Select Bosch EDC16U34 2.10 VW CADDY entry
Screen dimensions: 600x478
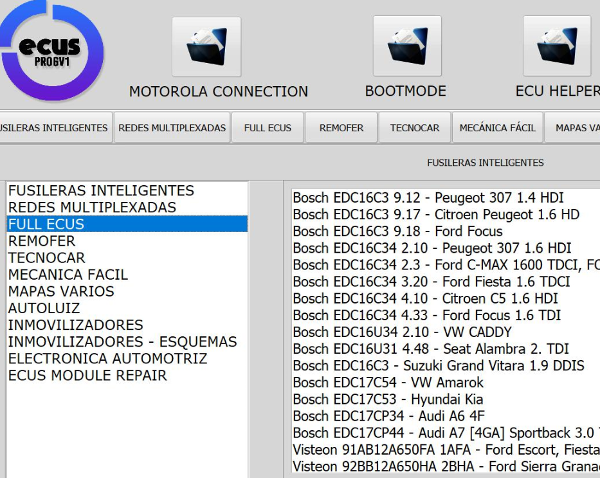[446, 332]
